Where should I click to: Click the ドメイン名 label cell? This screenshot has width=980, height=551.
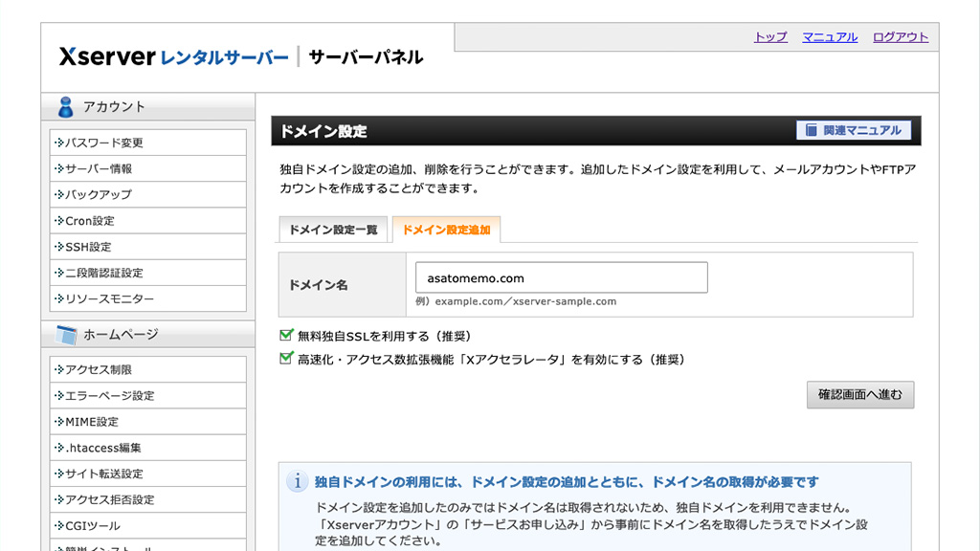point(343,285)
